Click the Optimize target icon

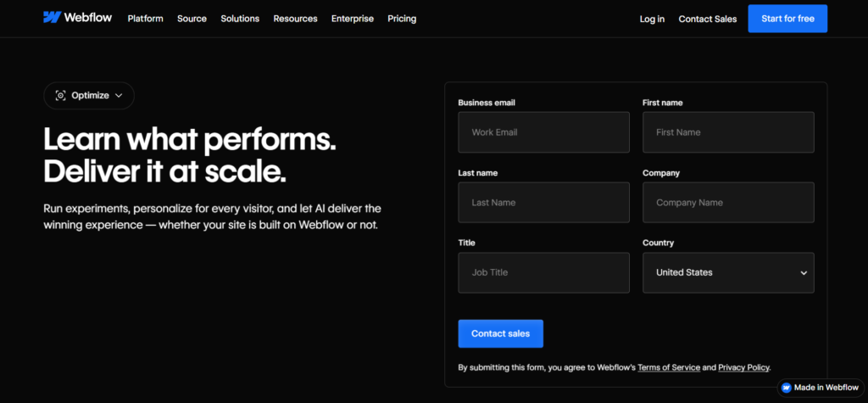pos(60,95)
